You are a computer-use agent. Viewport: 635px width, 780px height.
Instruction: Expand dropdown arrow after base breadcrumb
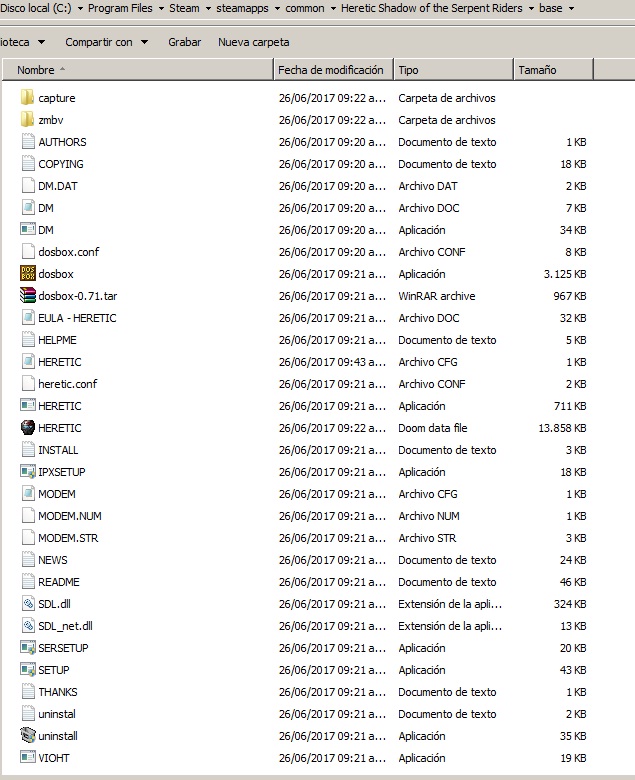tap(571, 8)
